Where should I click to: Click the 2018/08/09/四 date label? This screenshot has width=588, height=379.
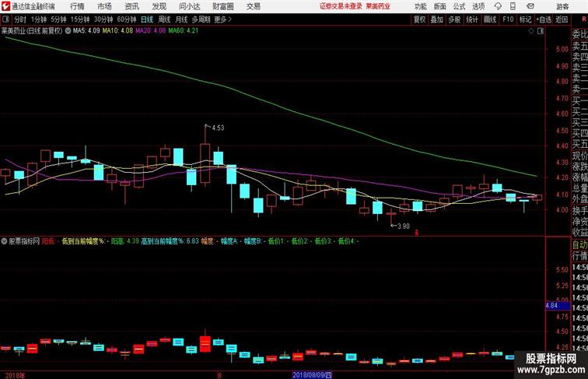[x=312, y=375]
